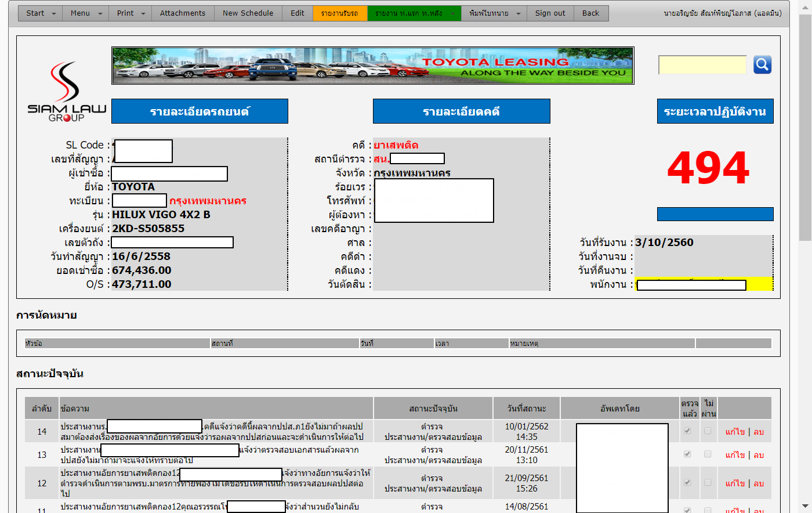Click the blue progress bar under 494

(x=715, y=214)
